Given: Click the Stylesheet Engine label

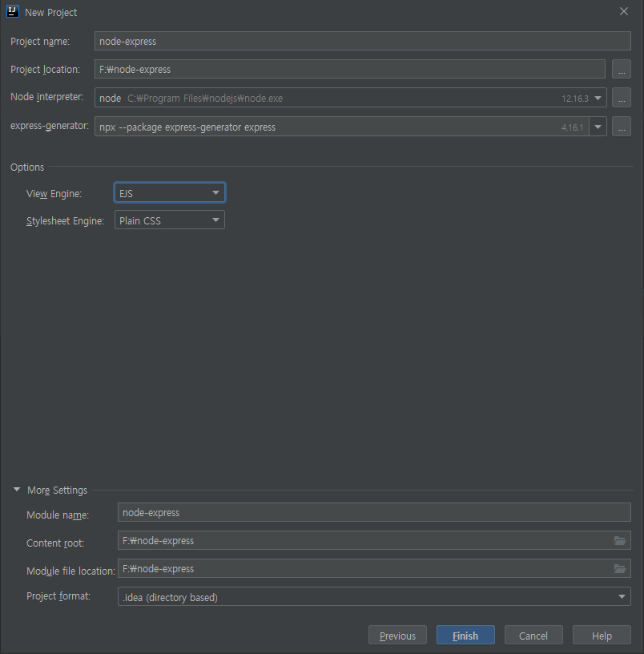Looking at the screenshot, I should click(65, 220).
